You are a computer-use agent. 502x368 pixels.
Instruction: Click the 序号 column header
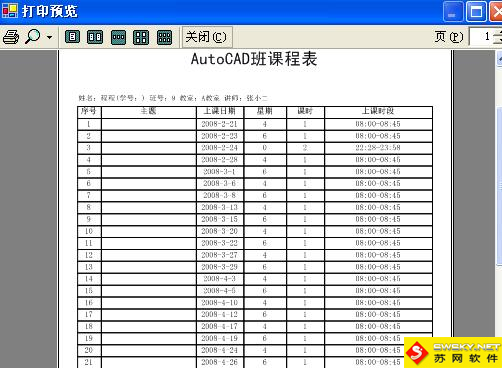89,111
